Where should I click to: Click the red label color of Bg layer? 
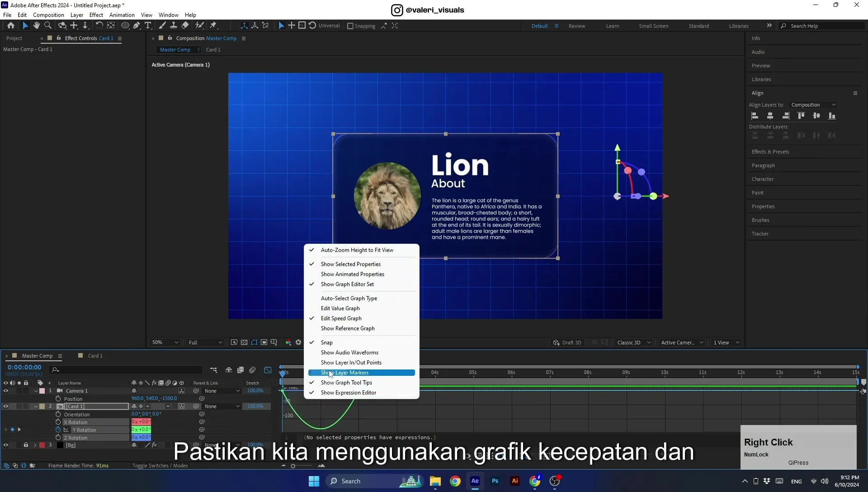42,445
